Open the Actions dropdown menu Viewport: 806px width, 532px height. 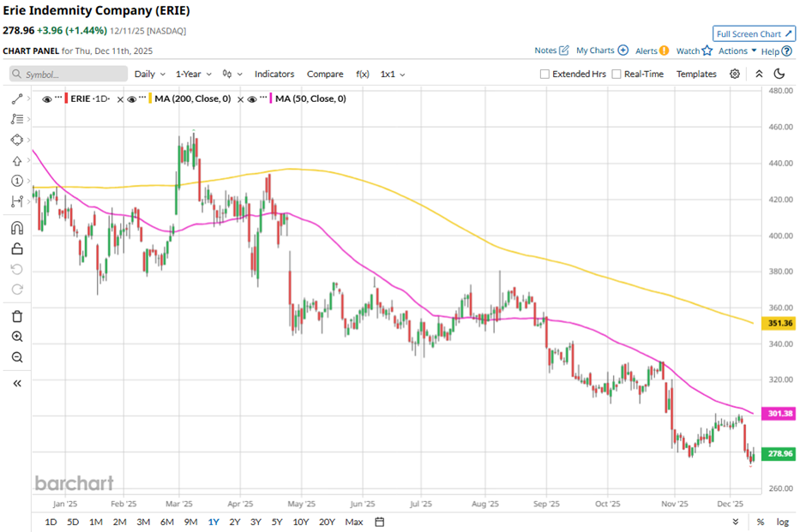click(737, 51)
